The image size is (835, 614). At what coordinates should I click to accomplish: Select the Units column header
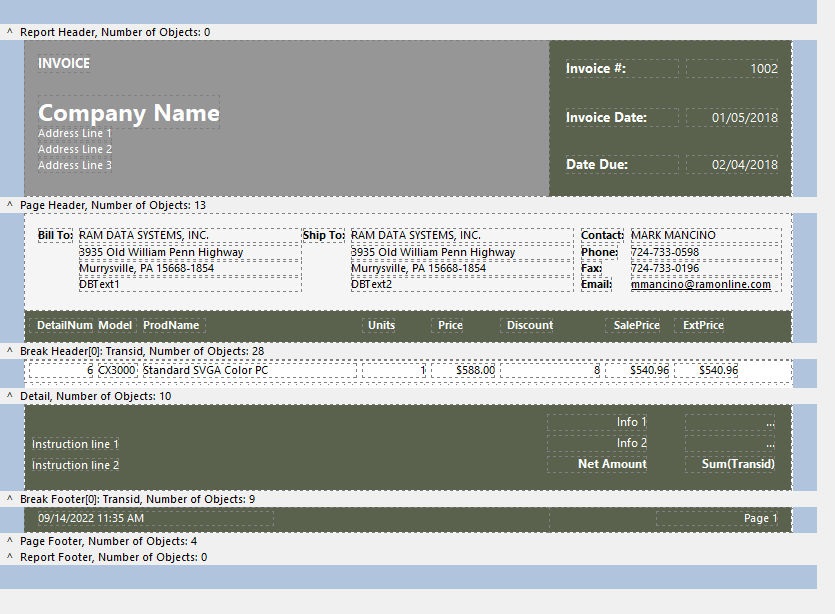click(380, 325)
